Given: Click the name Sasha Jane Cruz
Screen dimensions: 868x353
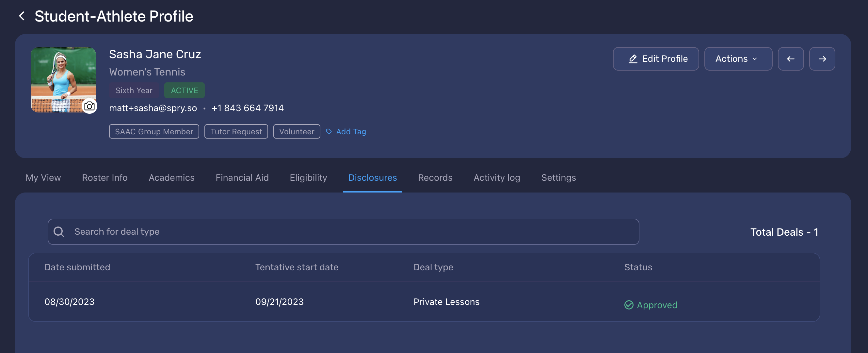Looking at the screenshot, I should 155,54.
